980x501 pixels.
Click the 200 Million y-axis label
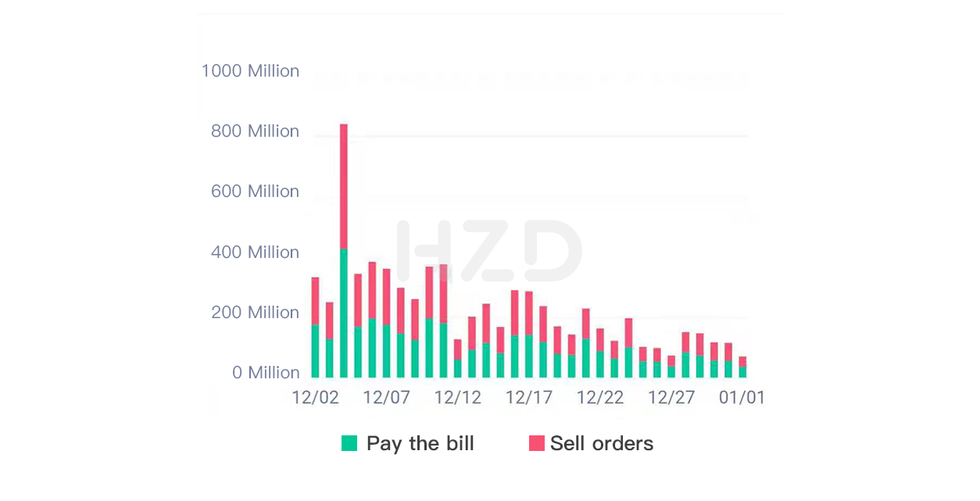coord(255,313)
